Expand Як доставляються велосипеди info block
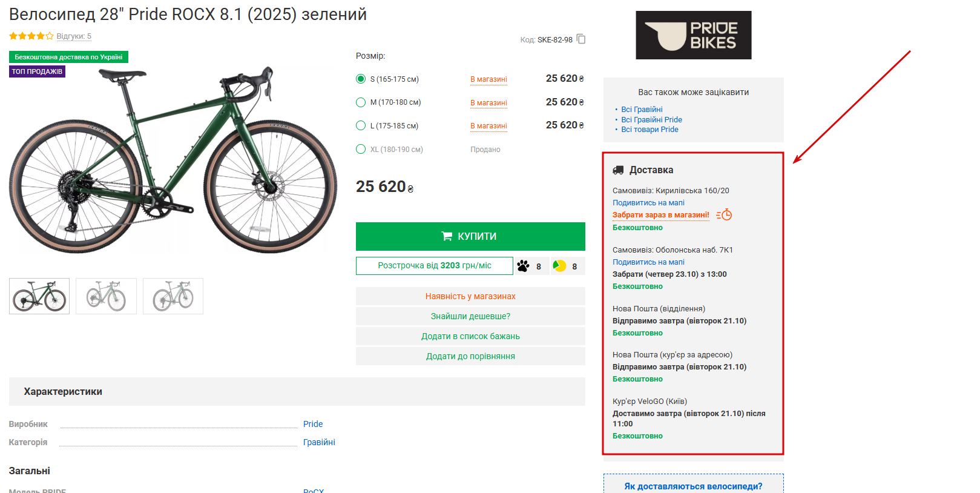Image resolution: width=980 pixels, height=493 pixels. coord(693,486)
